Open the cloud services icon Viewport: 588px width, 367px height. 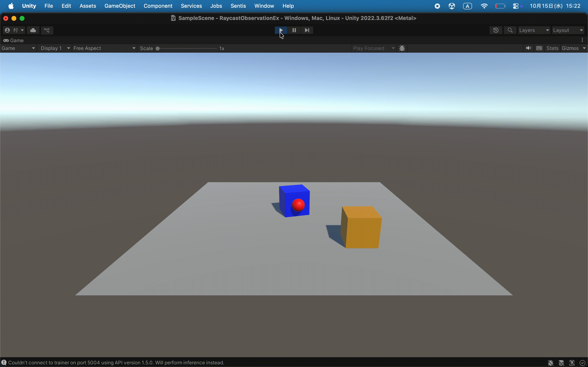(x=33, y=30)
